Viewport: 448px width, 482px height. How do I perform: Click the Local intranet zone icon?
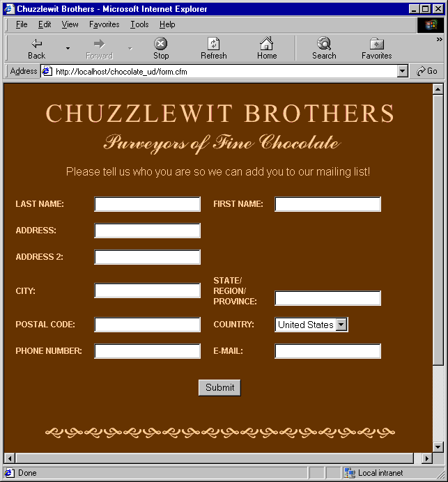(x=350, y=473)
